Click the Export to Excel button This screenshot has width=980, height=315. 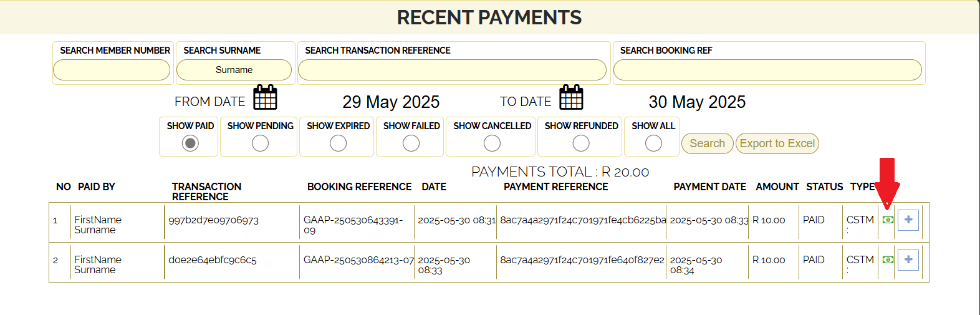pos(777,143)
